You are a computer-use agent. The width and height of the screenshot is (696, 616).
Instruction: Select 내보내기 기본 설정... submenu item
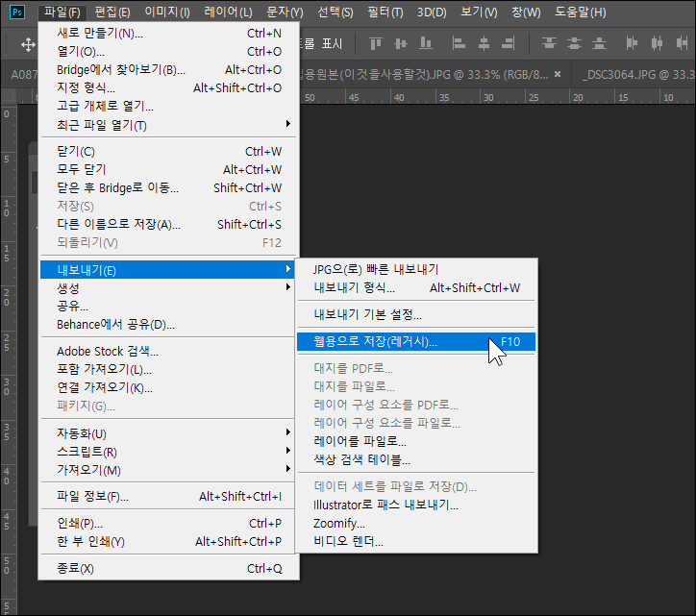(x=416, y=314)
